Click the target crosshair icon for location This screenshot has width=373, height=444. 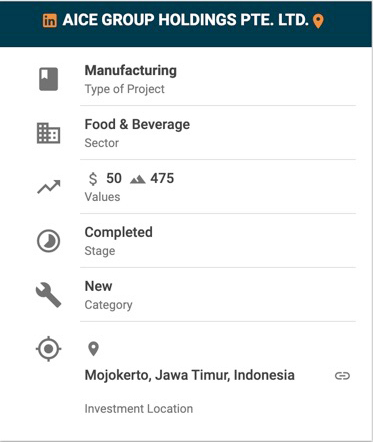(48, 349)
